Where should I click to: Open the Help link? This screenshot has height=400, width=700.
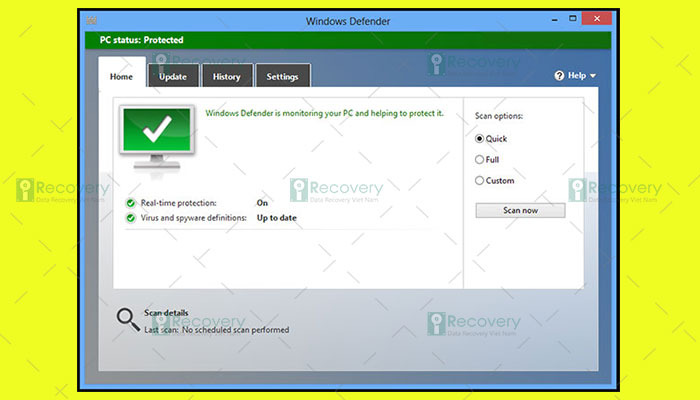tap(577, 75)
